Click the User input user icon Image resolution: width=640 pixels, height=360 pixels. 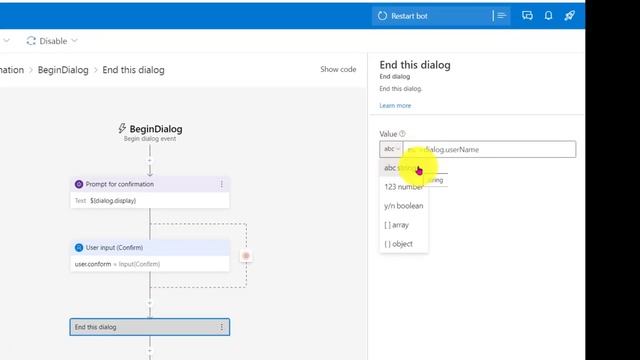click(79, 248)
